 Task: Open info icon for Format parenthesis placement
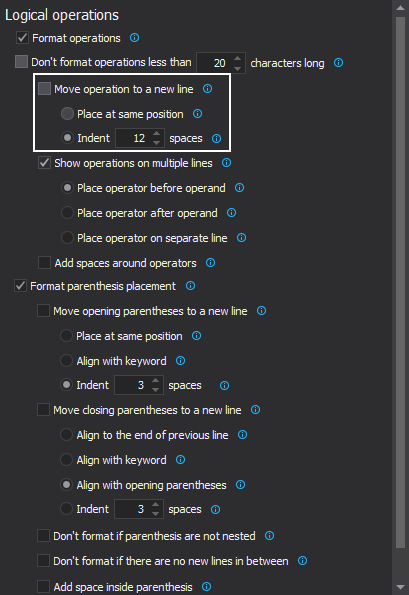click(190, 286)
